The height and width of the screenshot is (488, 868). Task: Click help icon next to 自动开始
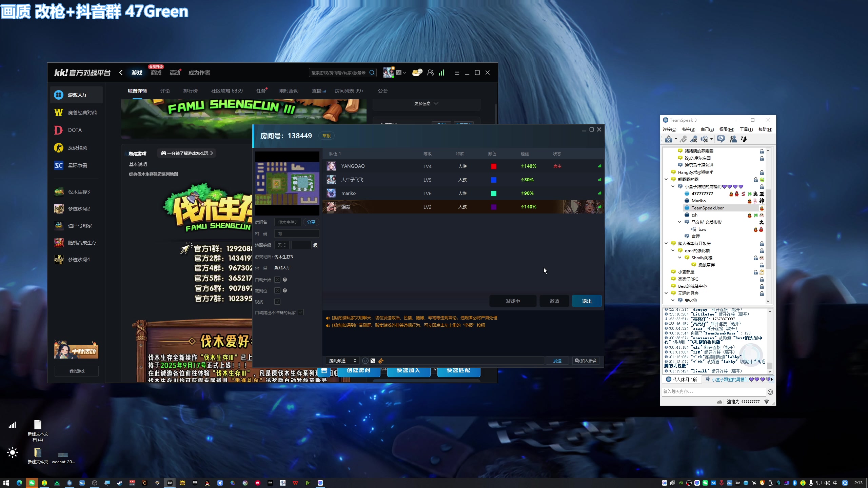click(x=285, y=280)
